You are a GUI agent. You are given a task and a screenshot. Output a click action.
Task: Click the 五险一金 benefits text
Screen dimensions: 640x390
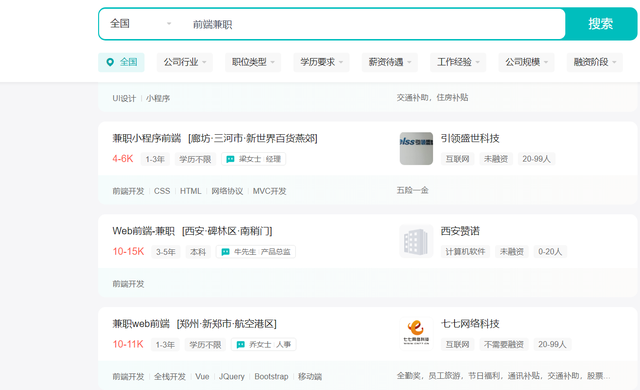click(x=412, y=190)
